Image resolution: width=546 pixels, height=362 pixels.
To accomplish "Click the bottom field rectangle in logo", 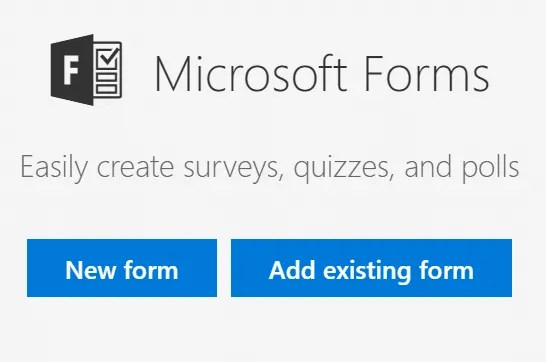I will point(106,89).
